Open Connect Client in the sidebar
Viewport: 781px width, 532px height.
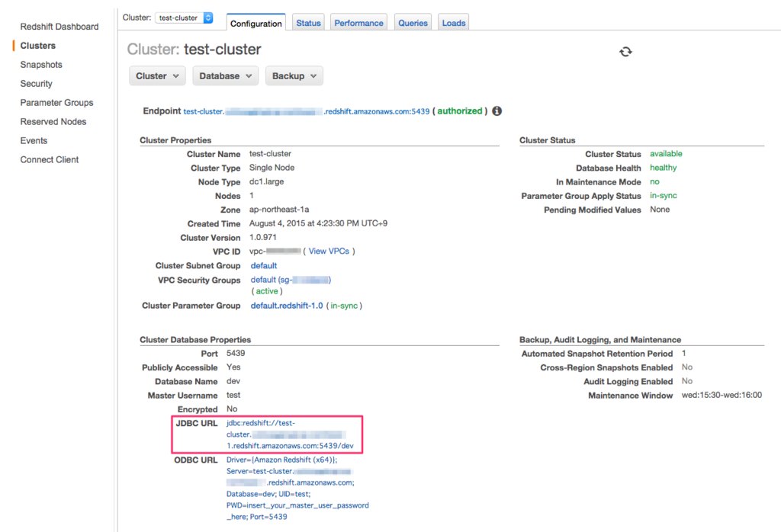click(50, 160)
